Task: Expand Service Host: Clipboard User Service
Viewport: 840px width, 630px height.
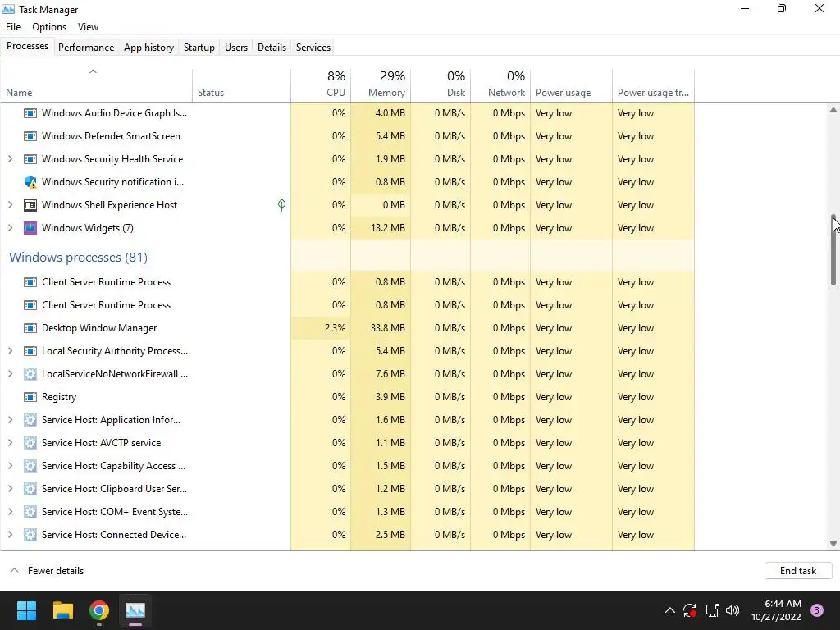Action: 10,489
